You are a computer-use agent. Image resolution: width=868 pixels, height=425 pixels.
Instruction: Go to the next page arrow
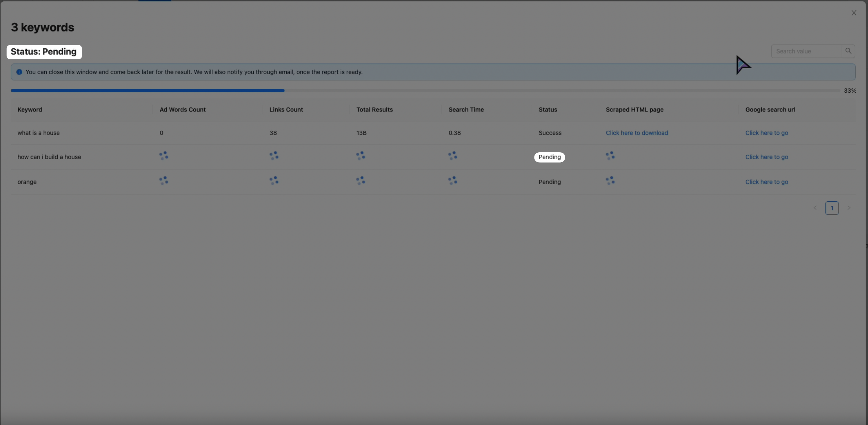[x=849, y=208]
